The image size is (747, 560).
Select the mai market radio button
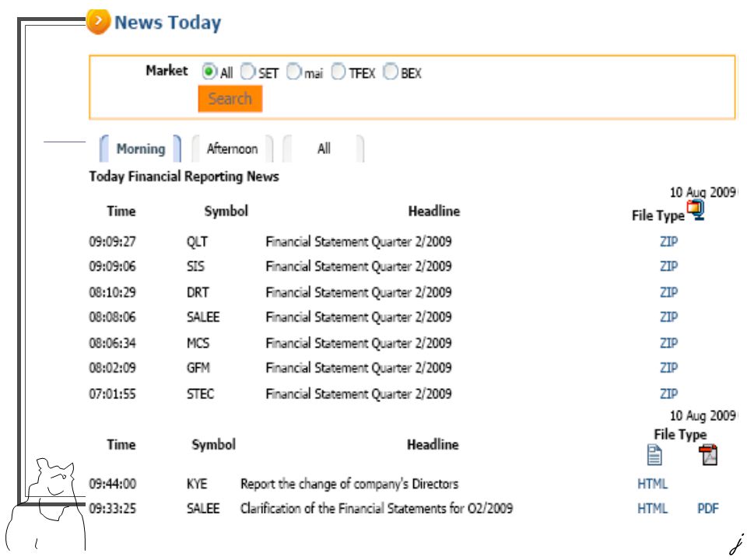click(293, 72)
